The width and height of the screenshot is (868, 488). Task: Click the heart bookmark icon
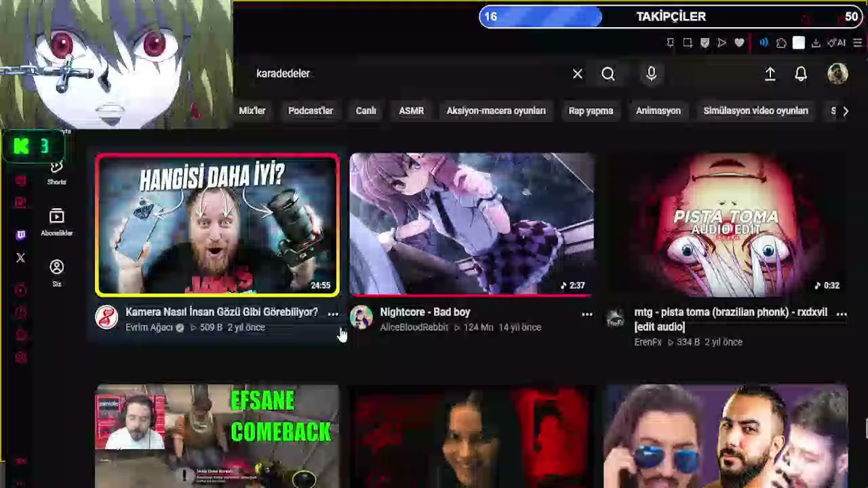[739, 43]
